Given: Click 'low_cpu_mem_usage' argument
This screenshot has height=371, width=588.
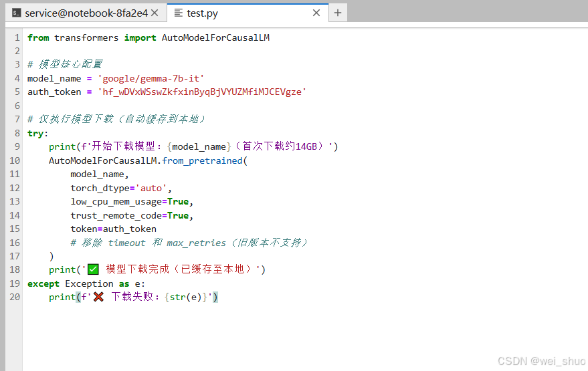Looking at the screenshot, I should coord(116,202).
